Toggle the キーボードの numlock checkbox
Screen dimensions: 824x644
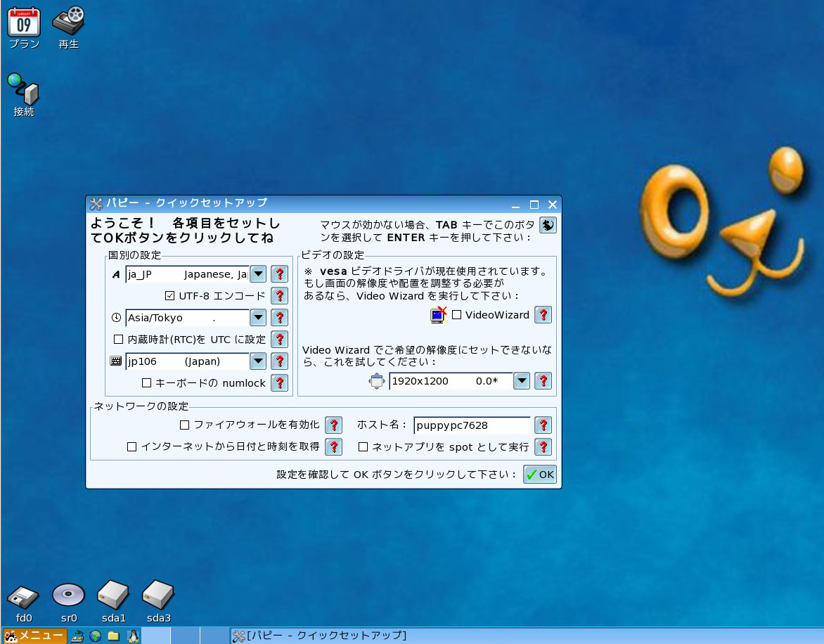(x=147, y=383)
